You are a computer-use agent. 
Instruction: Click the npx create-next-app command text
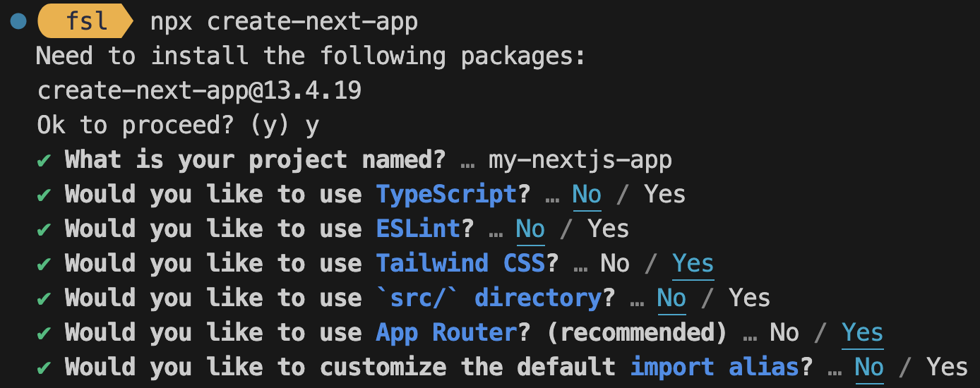point(284,22)
